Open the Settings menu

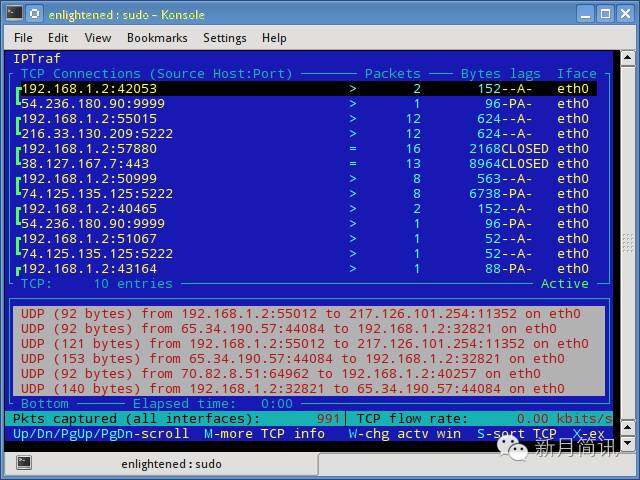click(x=224, y=38)
